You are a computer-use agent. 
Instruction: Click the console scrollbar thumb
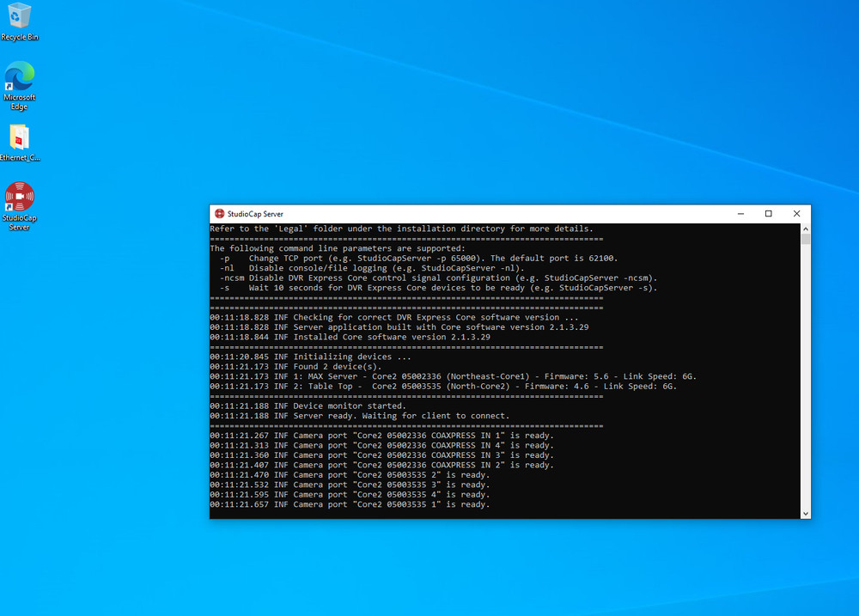[x=806, y=240]
